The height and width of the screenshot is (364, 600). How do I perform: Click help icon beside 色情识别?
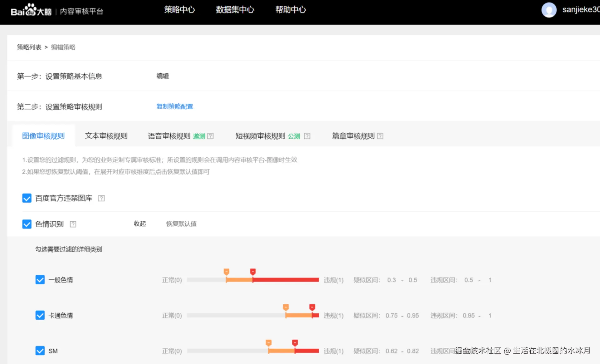73,224
